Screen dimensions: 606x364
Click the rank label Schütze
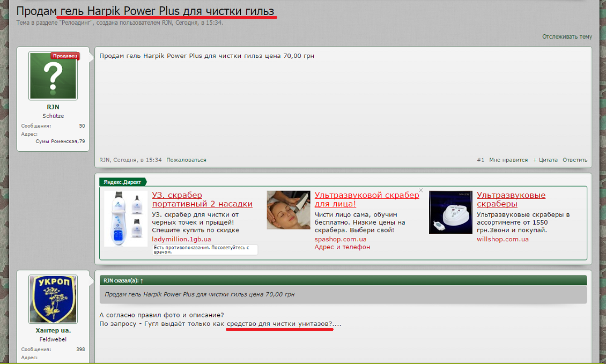tap(53, 116)
